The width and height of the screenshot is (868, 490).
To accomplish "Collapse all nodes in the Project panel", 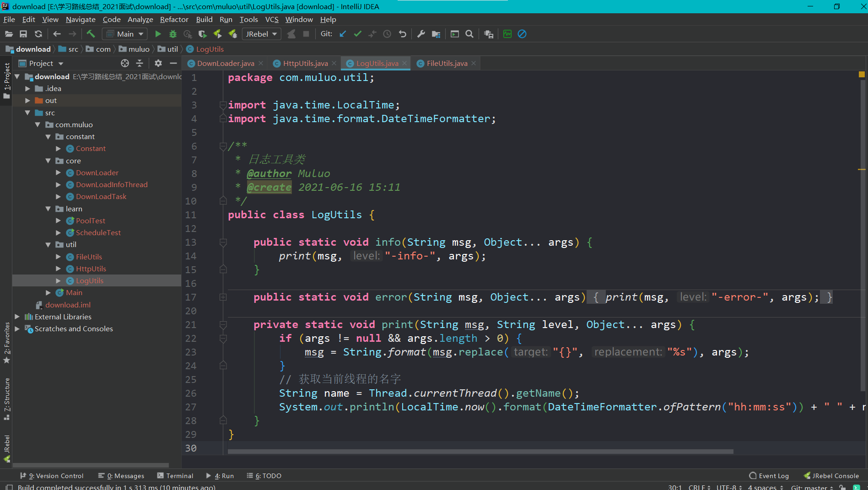I will (140, 63).
